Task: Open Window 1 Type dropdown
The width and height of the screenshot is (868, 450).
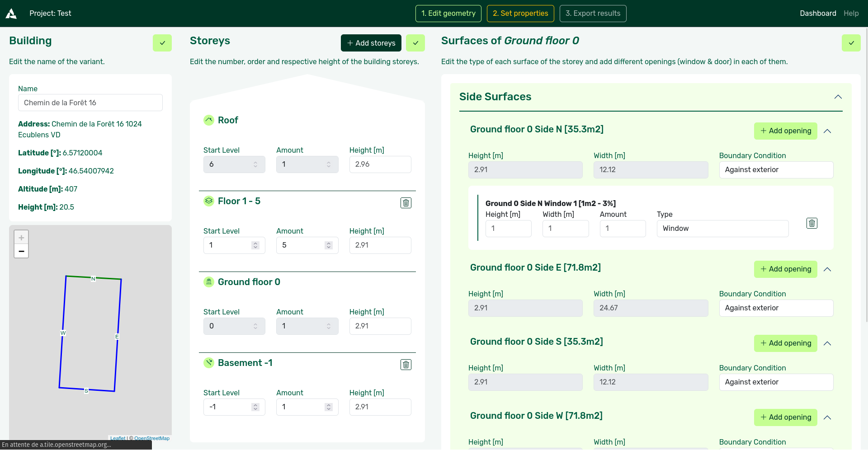Action: click(722, 229)
